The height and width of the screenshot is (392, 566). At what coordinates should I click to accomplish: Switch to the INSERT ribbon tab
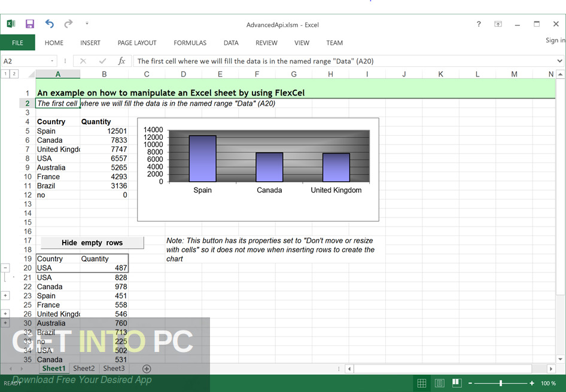(90, 42)
